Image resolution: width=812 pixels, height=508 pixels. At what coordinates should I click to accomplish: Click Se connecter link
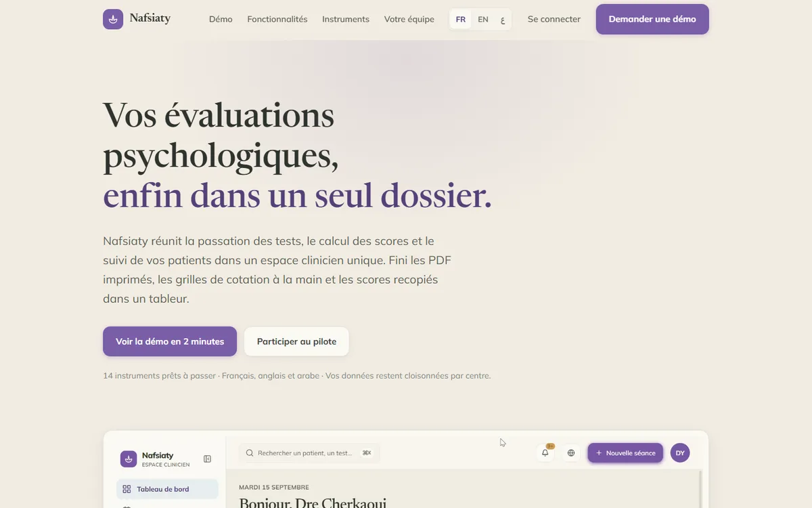554,19
